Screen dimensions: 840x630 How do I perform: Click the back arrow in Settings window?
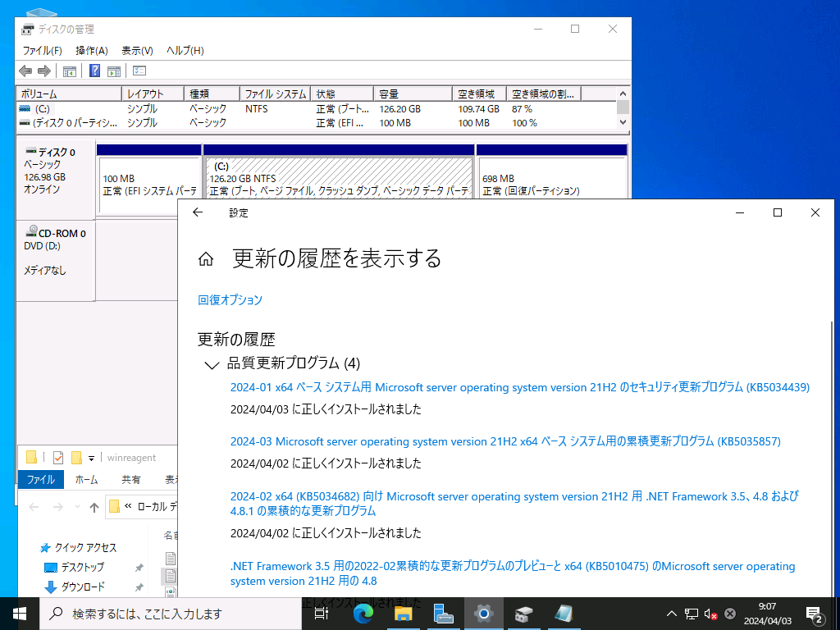click(197, 212)
